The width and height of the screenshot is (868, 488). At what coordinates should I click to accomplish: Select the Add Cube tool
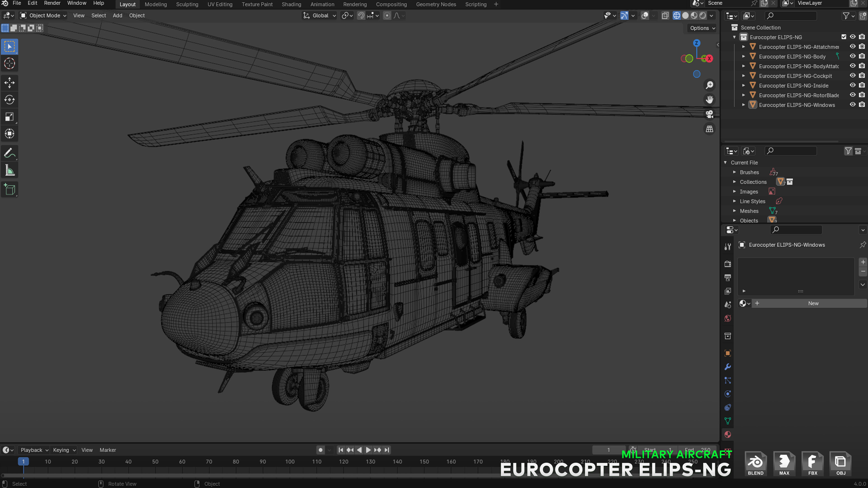[x=9, y=190]
